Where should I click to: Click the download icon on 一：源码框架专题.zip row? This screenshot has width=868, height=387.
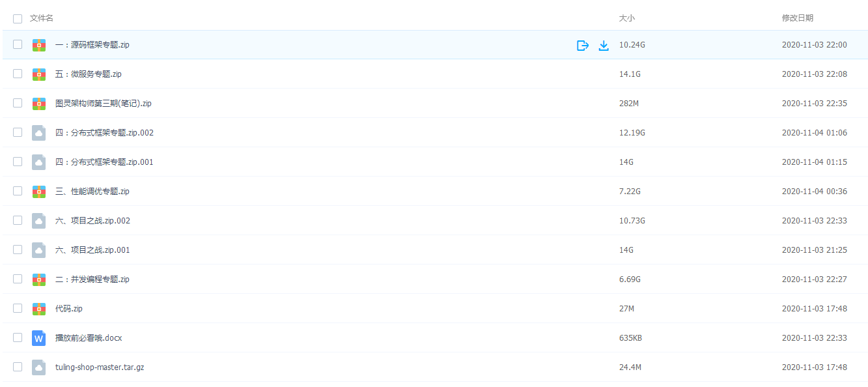tap(604, 45)
